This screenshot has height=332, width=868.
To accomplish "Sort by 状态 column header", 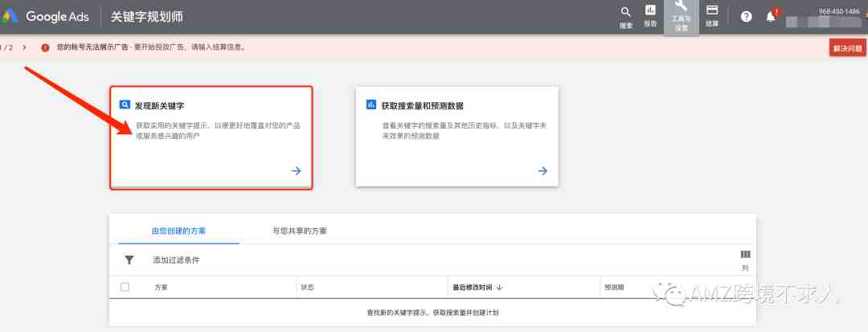I will 307,288.
